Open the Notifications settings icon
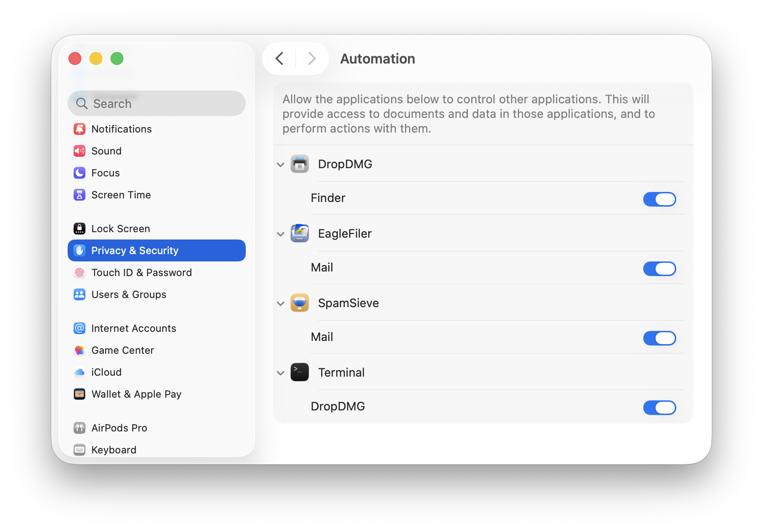Screen dimensions: 763x532 coord(79,129)
